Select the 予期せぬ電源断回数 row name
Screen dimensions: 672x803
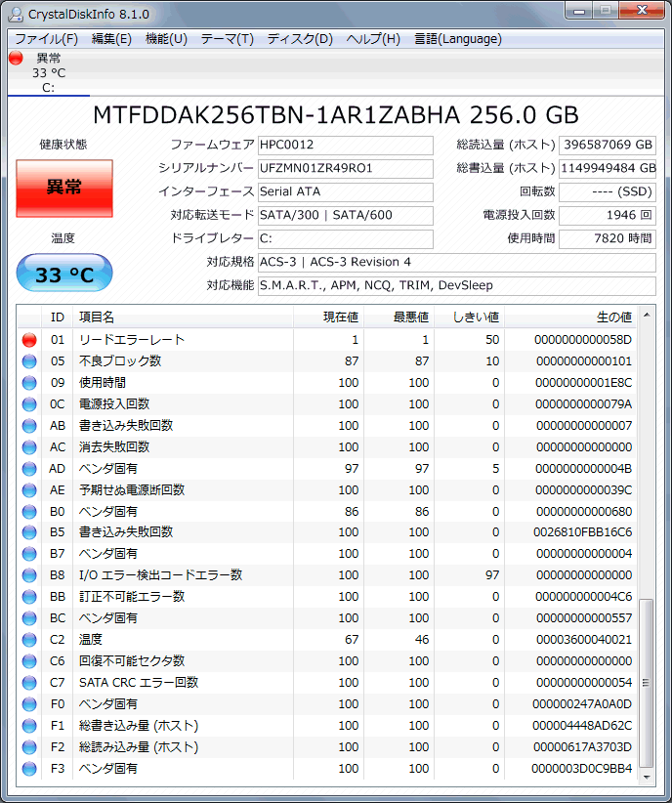[x=132, y=490]
